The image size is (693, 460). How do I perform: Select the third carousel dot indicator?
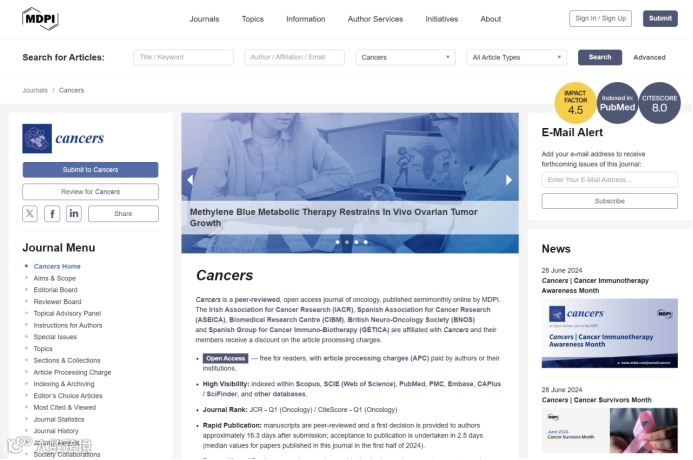356,242
